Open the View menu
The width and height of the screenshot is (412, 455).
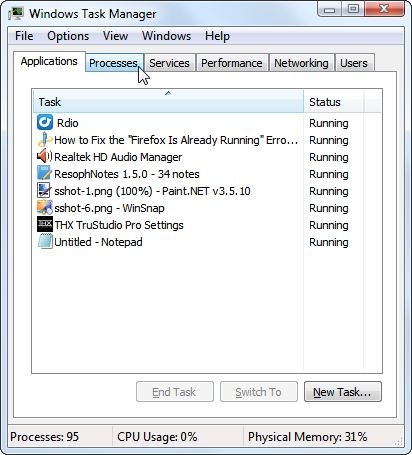115,36
